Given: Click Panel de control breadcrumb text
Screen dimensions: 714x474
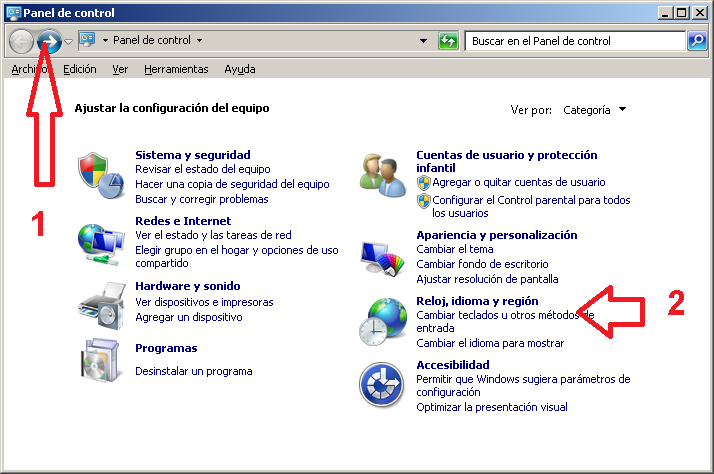Looking at the screenshot, I should (x=152, y=41).
